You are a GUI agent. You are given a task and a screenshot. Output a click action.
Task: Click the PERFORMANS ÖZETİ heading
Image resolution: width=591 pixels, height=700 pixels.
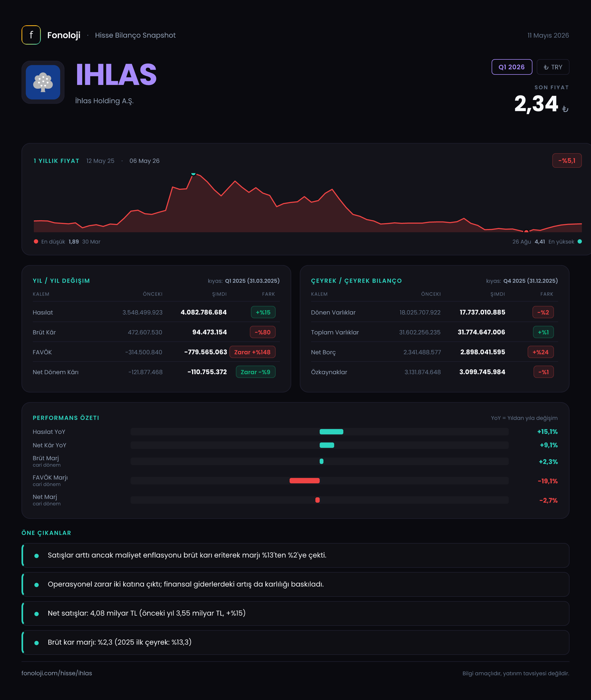click(x=66, y=418)
